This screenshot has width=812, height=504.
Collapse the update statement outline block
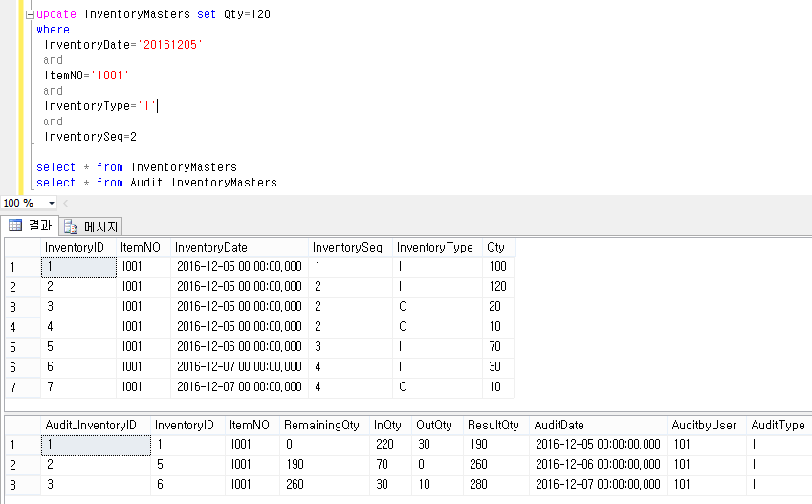[x=29, y=15]
